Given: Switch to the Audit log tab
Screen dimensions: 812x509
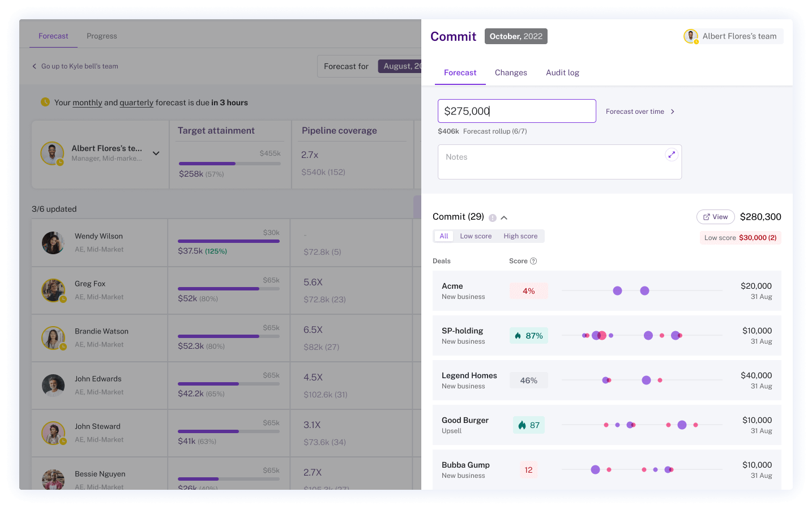Looking at the screenshot, I should [x=562, y=72].
